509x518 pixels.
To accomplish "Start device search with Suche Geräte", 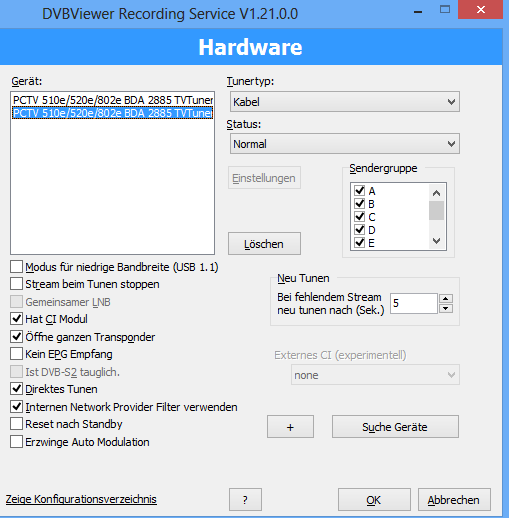I will tap(395, 427).
